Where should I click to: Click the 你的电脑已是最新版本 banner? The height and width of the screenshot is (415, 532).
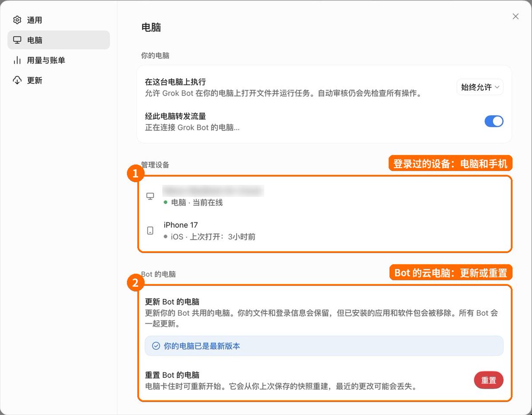point(324,346)
